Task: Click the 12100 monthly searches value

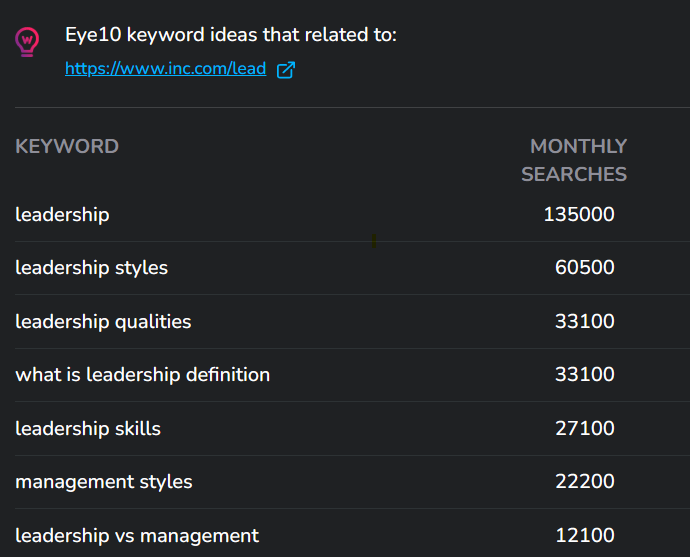Action: [585, 535]
